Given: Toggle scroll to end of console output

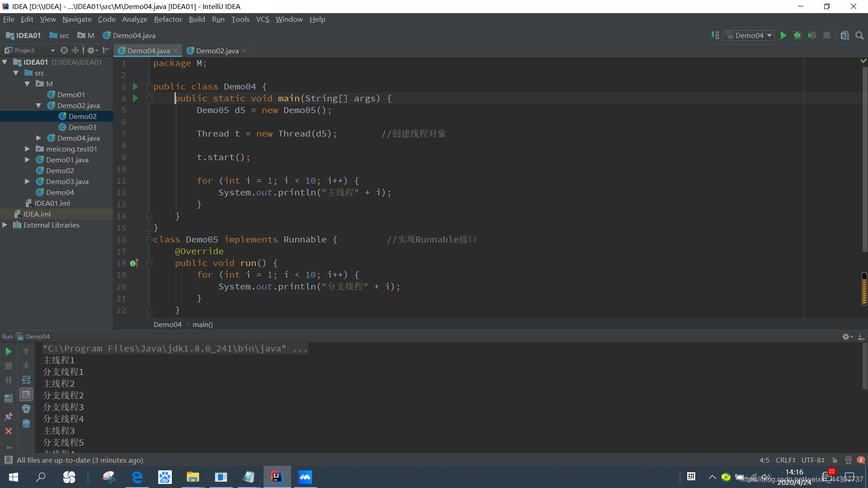Looking at the screenshot, I should [26, 394].
